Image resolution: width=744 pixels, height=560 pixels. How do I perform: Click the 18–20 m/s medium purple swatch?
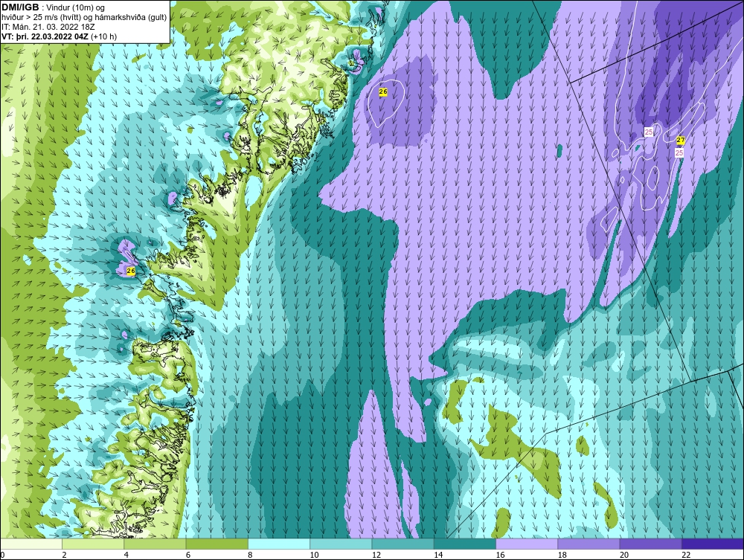click(x=589, y=544)
